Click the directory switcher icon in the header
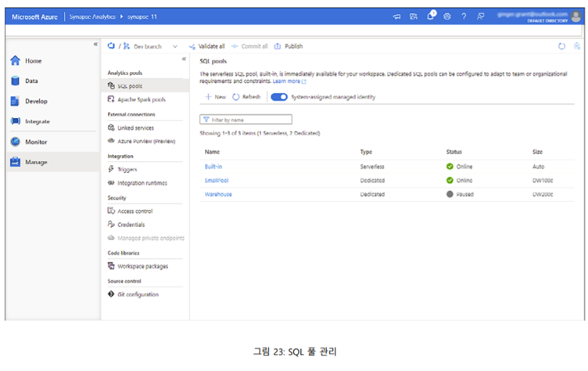Screen dimensions: 588x371 click(414, 16)
